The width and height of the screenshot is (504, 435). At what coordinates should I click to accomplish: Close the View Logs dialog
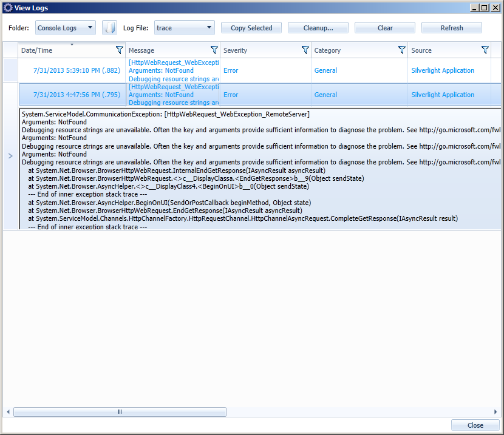(475, 425)
